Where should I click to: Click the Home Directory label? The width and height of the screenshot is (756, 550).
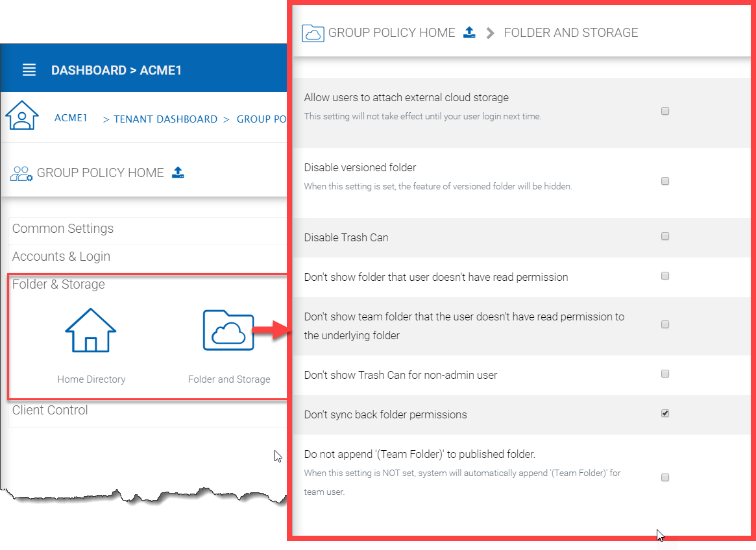coord(91,379)
